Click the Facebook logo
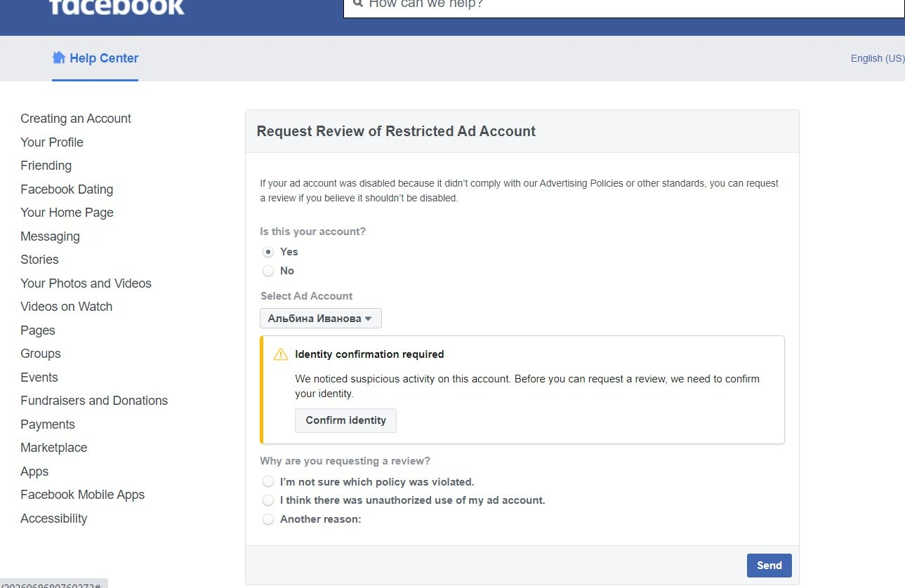Viewport: 905px width, 588px height. 117,6
